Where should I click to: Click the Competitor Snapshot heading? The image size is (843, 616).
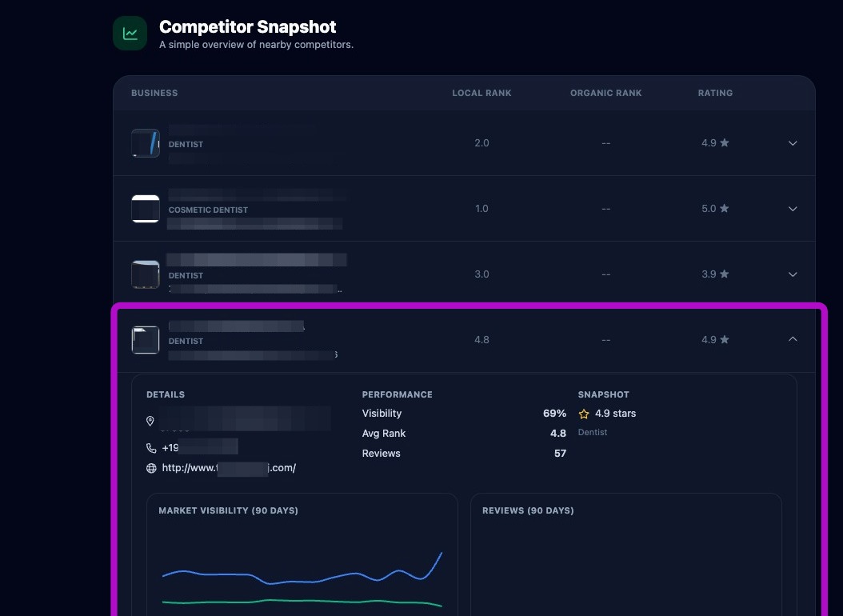[x=247, y=27]
